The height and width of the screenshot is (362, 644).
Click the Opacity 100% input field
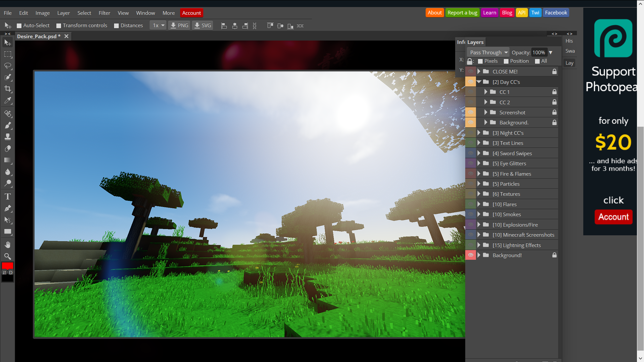(539, 53)
